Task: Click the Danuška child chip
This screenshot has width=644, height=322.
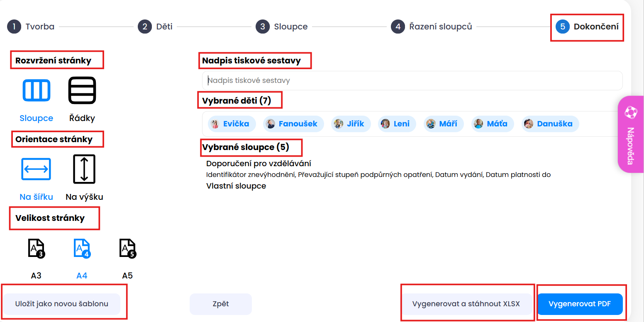Action: point(550,123)
